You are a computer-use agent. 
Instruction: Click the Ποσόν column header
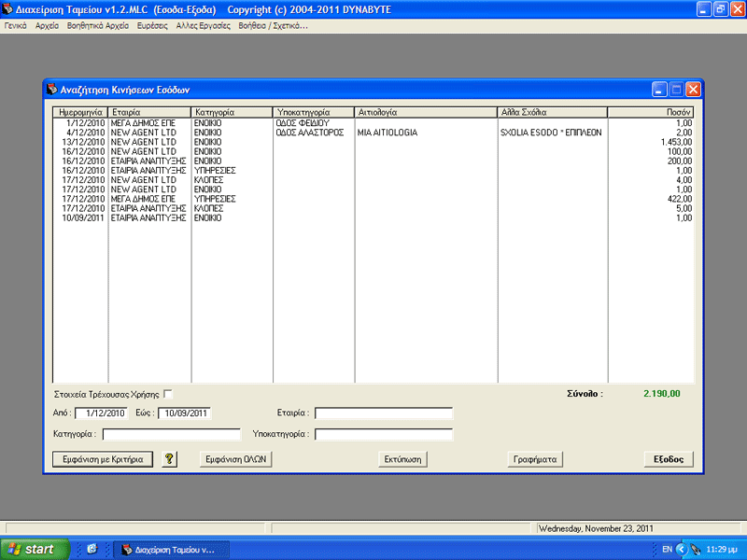coord(651,112)
